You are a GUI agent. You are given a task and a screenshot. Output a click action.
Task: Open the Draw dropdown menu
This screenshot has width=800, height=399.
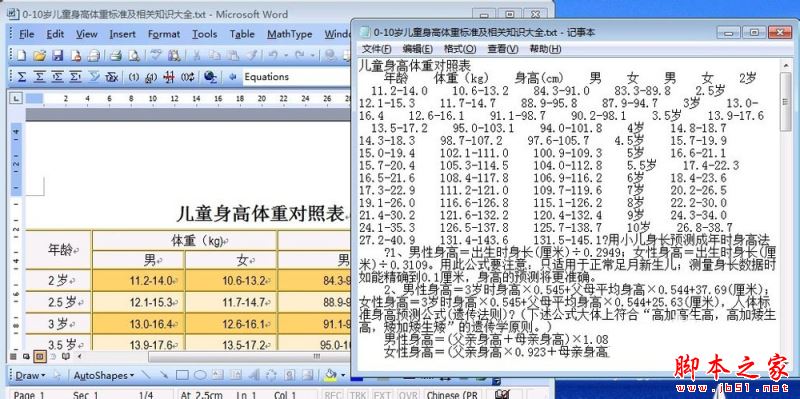click(30, 376)
